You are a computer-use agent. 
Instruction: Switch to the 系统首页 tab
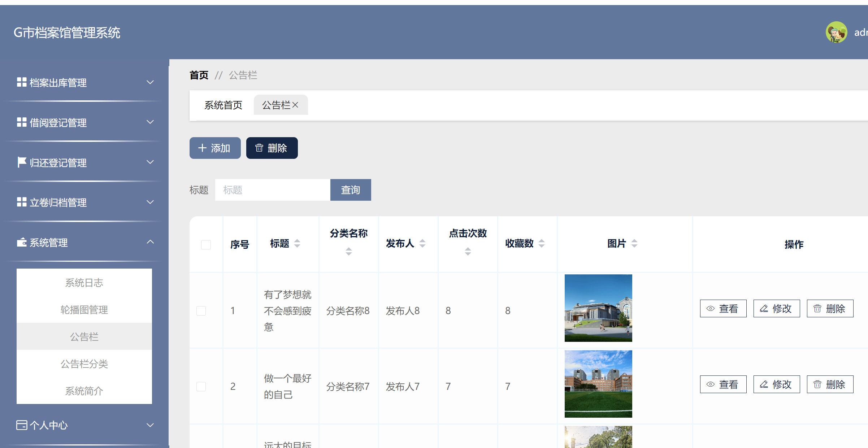(223, 105)
